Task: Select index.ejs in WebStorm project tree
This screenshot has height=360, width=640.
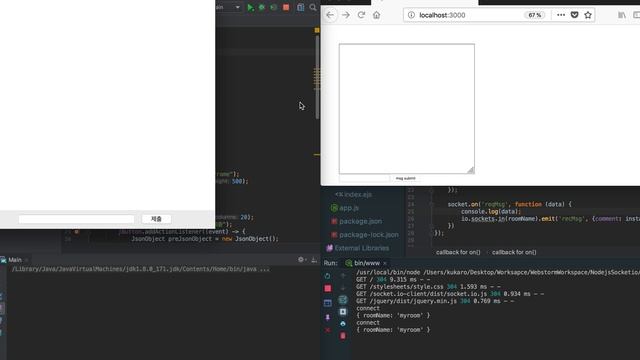Action: (x=353, y=195)
